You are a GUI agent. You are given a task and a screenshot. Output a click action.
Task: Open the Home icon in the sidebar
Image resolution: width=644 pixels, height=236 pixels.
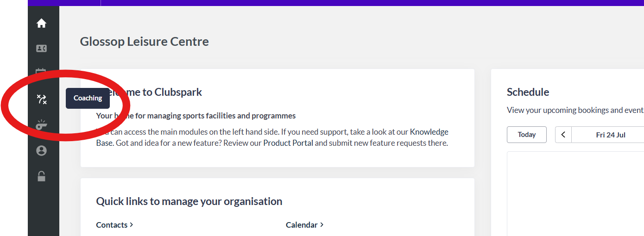pyautogui.click(x=41, y=23)
